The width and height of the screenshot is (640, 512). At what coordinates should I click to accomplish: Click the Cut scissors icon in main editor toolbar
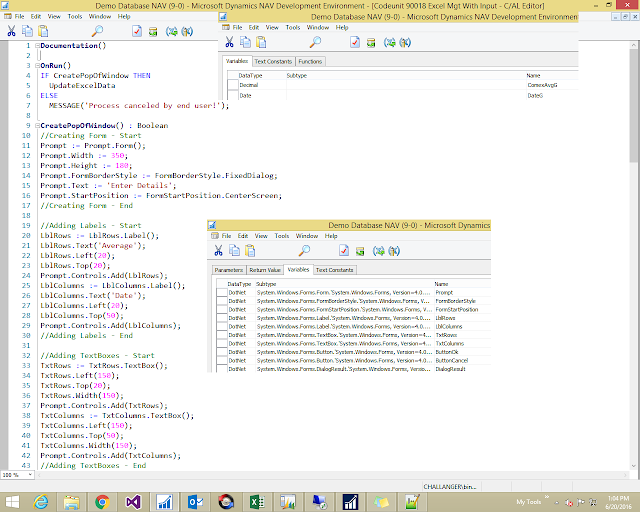pyautogui.click(x=11, y=31)
